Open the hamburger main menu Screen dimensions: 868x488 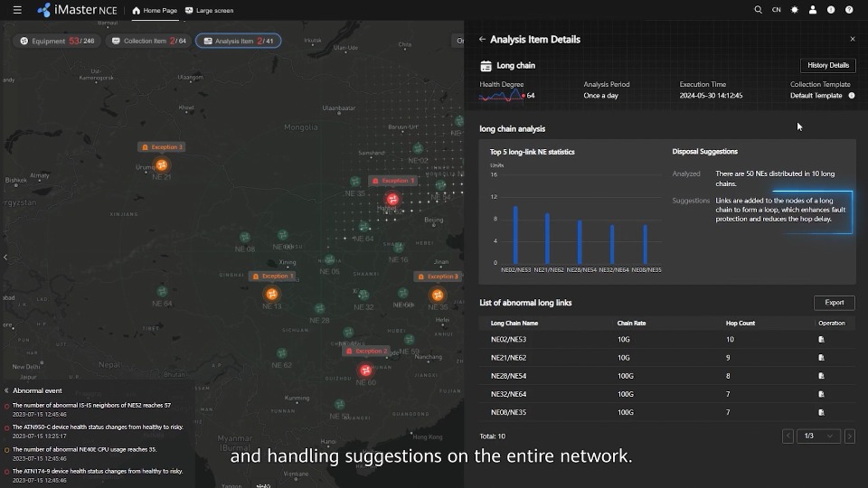(17, 10)
